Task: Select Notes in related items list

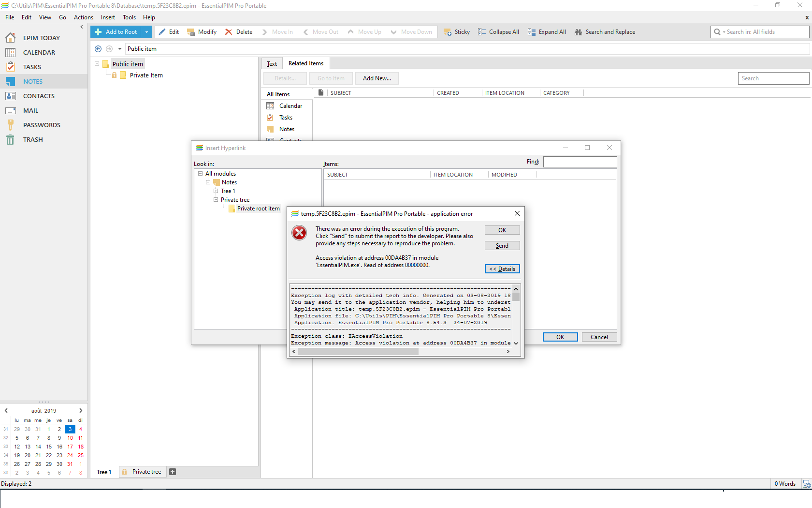Action: point(287,129)
